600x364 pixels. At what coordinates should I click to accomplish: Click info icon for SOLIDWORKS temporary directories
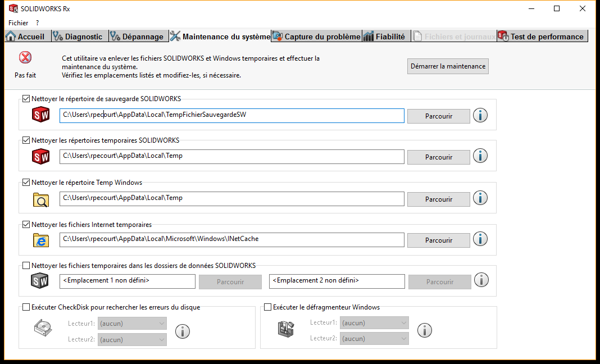click(x=480, y=156)
